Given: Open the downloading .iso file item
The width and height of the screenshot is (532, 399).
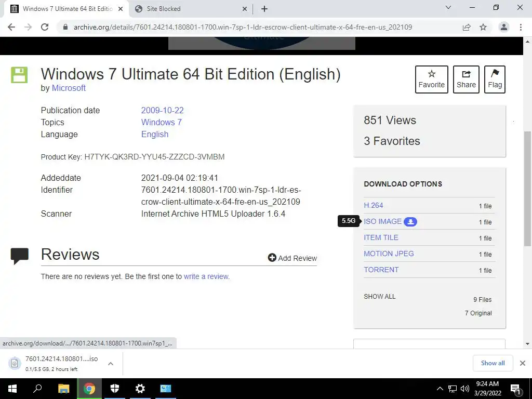Looking at the screenshot, I should [x=54, y=363].
